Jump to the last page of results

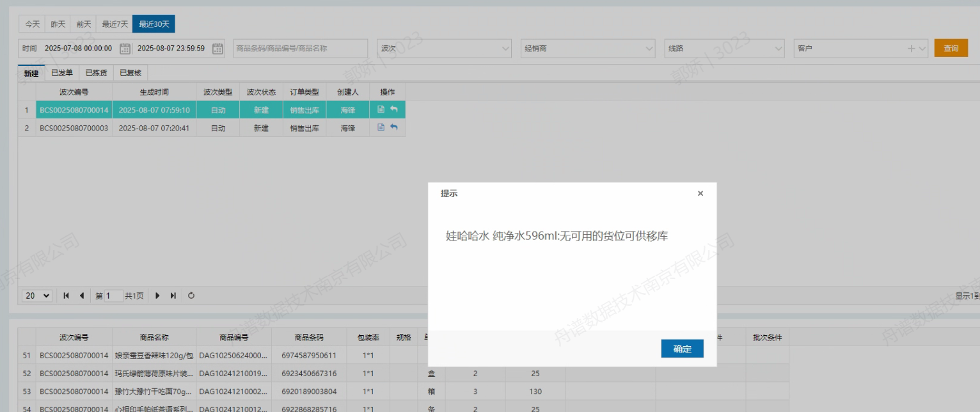(x=173, y=296)
